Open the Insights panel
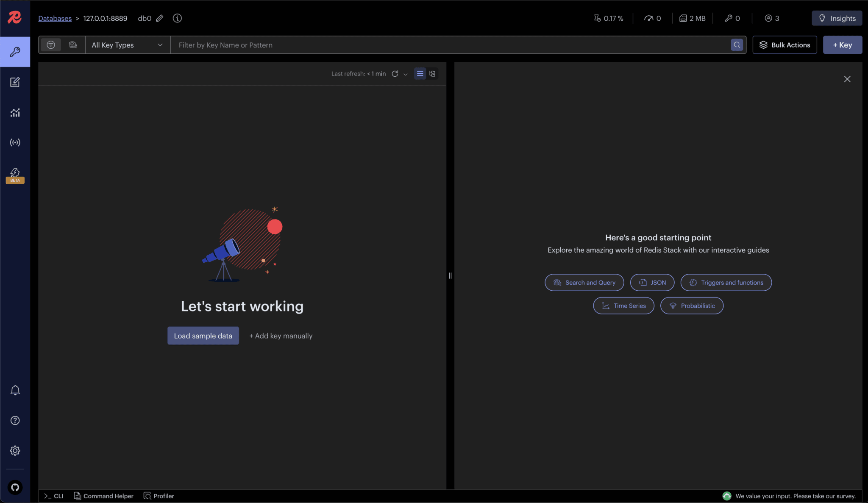The height and width of the screenshot is (503, 868). pyautogui.click(x=836, y=18)
